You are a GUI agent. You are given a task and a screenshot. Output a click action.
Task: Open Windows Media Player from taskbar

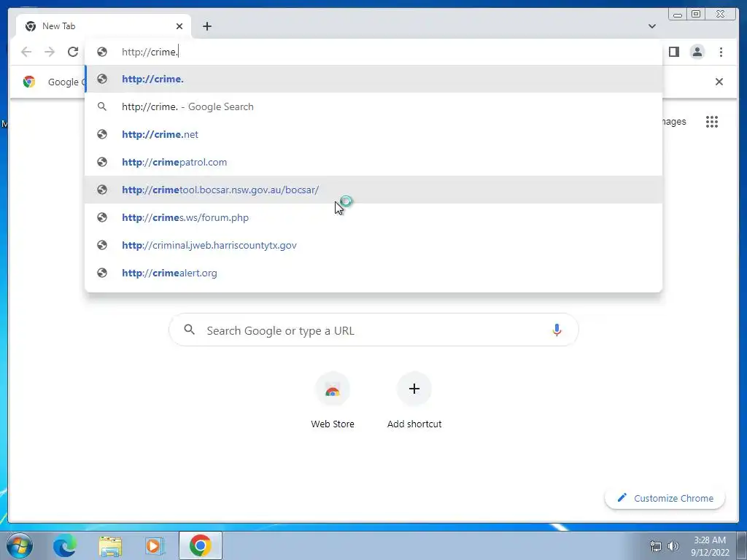pos(155,545)
